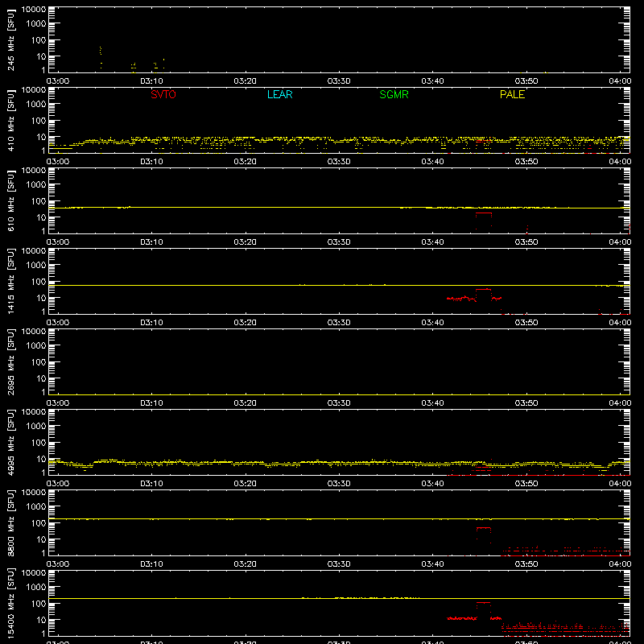The height and width of the screenshot is (644, 644).
Task: Select the 410 MHz [SFU] axis title
Action: pos(10,120)
